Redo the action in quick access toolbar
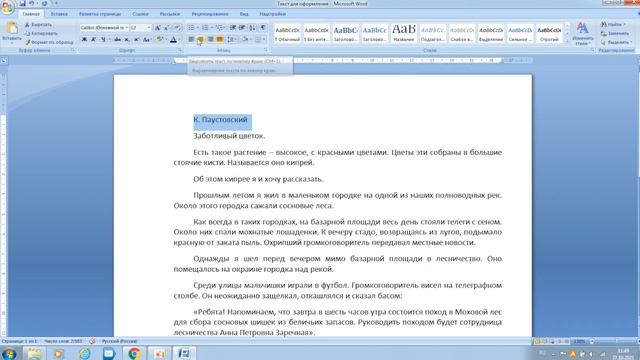The image size is (640, 360). point(44,4)
